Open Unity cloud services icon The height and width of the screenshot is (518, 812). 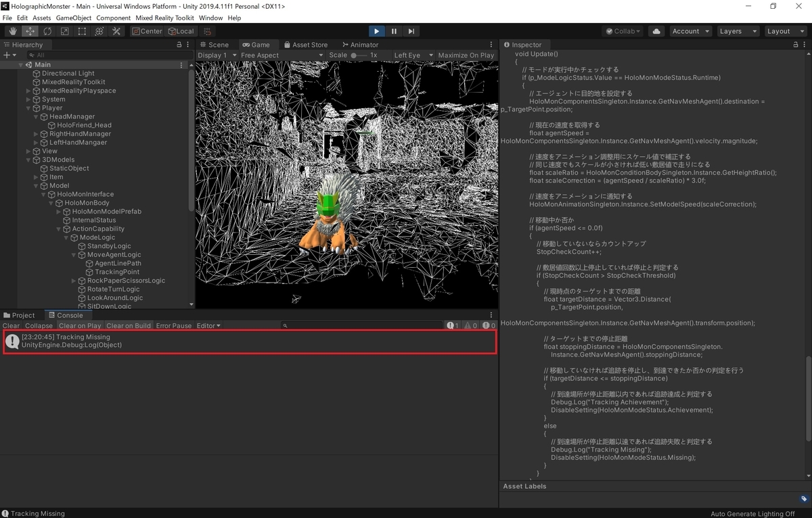pyautogui.click(x=656, y=31)
